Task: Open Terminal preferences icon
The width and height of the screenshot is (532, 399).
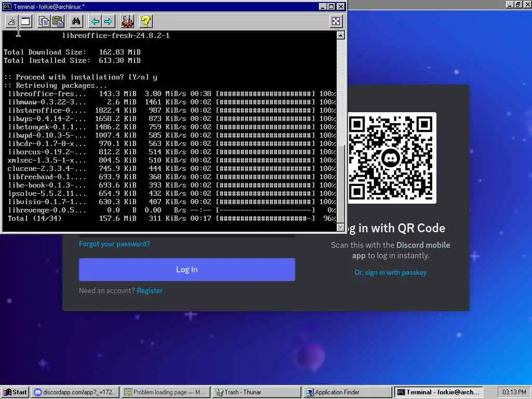Action: (x=127, y=22)
